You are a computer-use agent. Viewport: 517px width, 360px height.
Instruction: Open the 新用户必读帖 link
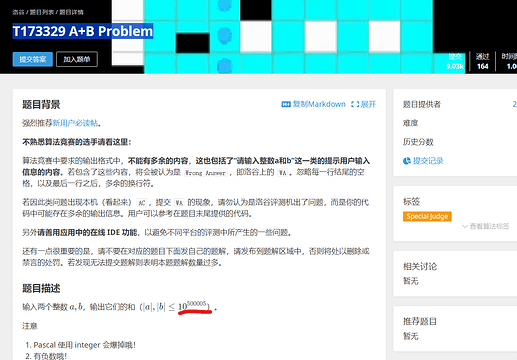(x=75, y=123)
